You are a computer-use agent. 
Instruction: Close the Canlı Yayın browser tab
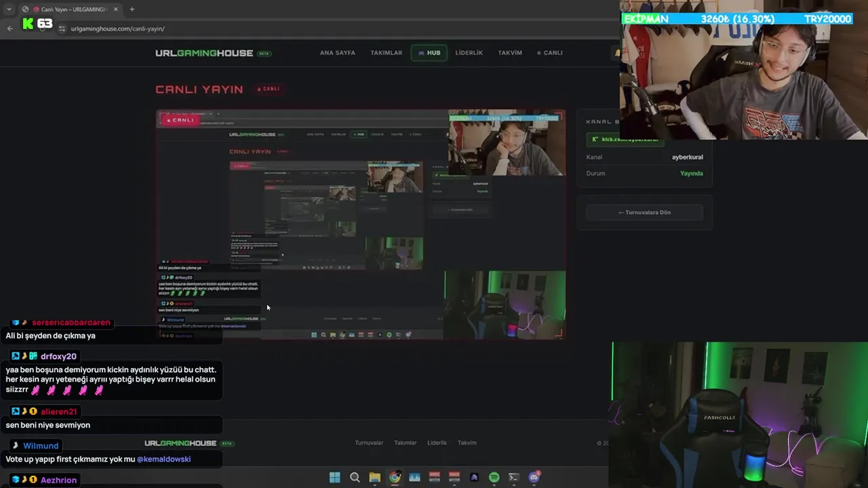[x=115, y=9]
